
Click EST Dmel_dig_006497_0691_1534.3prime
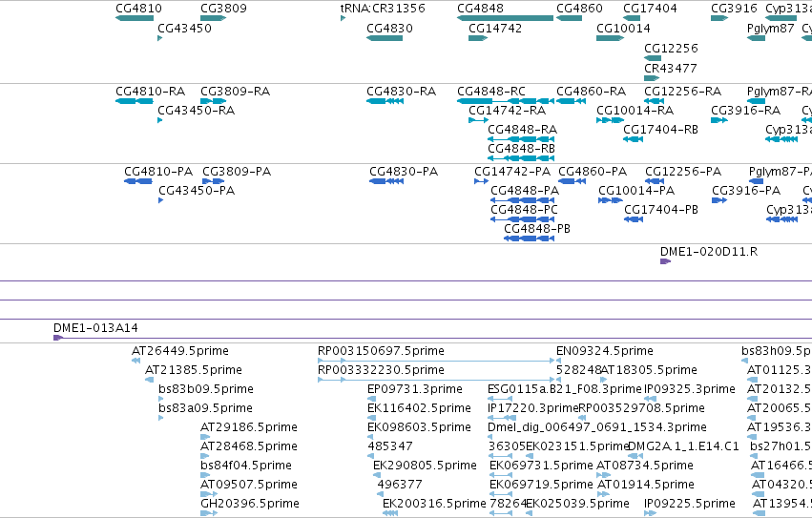[x=597, y=428]
